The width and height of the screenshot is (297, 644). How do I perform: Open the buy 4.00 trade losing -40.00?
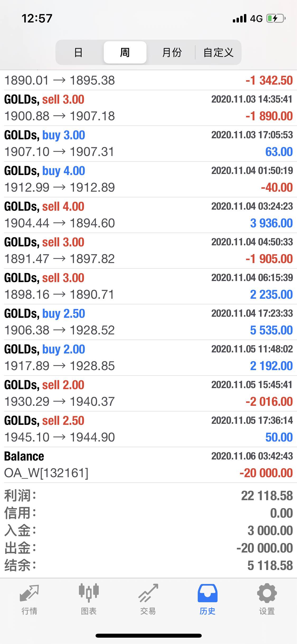[148, 179]
